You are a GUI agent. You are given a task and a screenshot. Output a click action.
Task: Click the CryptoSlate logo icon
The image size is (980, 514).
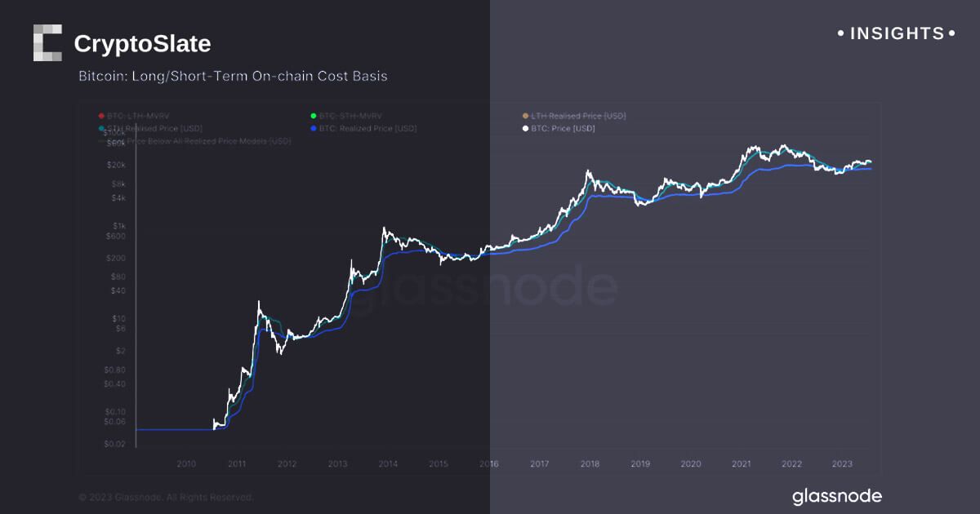coord(47,43)
